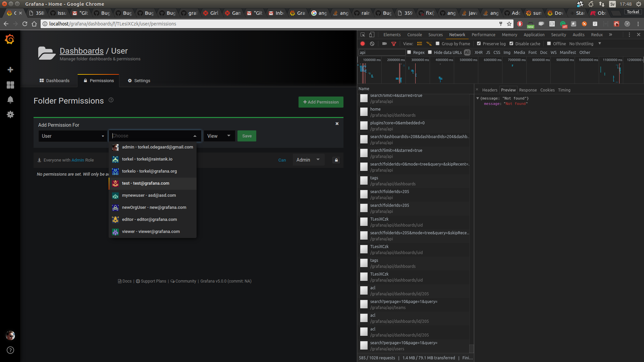The height and width of the screenshot is (362, 644).
Task: Uncheck the Preserve log checkbox
Action: click(x=479, y=44)
